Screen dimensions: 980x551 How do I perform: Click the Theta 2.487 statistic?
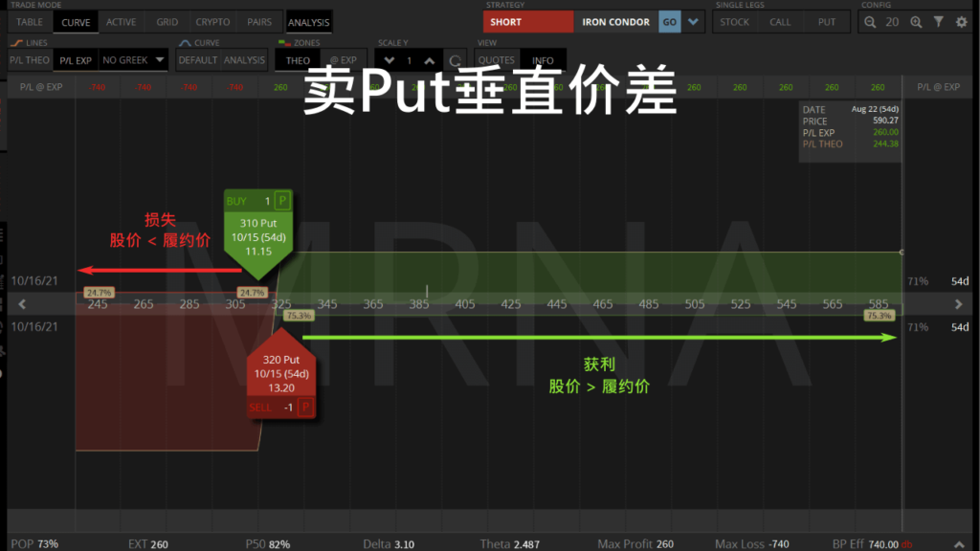point(509,544)
